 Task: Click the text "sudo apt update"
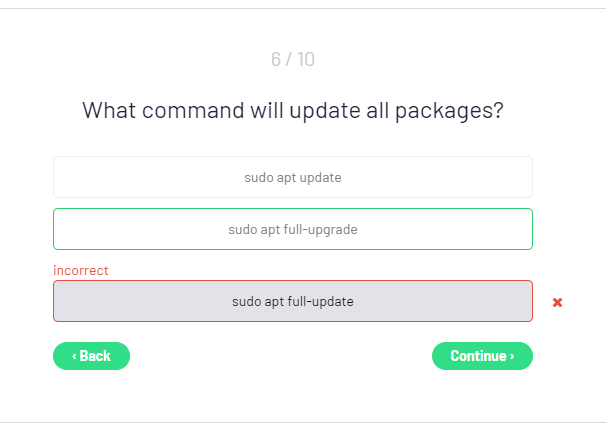pyautogui.click(x=292, y=177)
